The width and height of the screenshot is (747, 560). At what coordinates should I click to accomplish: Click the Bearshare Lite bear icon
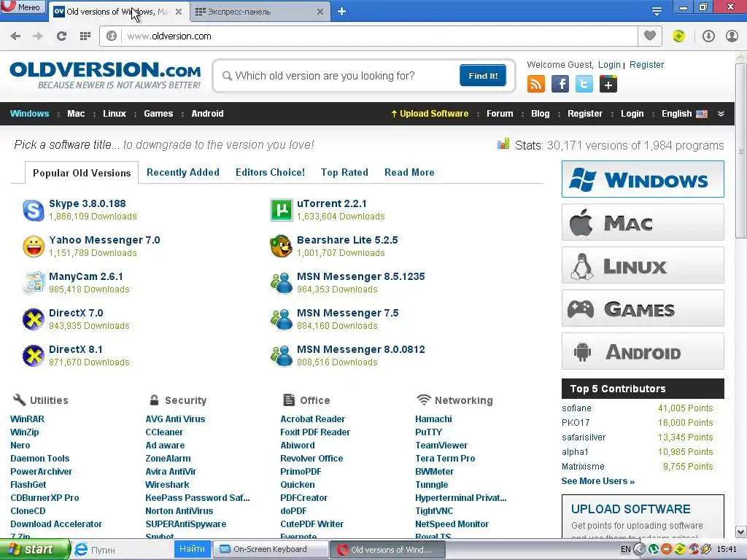(281, 246)
